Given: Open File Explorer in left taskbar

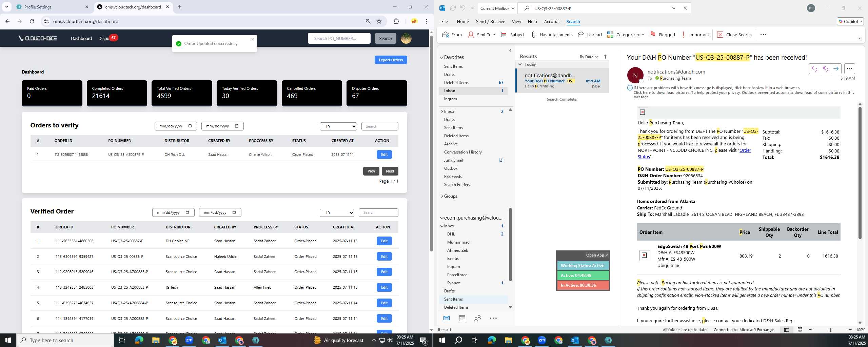Looking at the screenshot, I should click(156, 340).
